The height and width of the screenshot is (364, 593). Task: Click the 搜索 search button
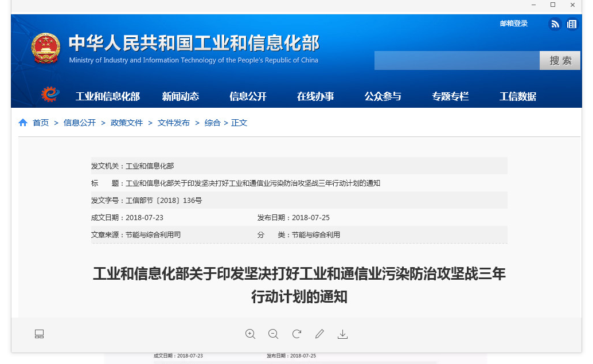(560, 61)
